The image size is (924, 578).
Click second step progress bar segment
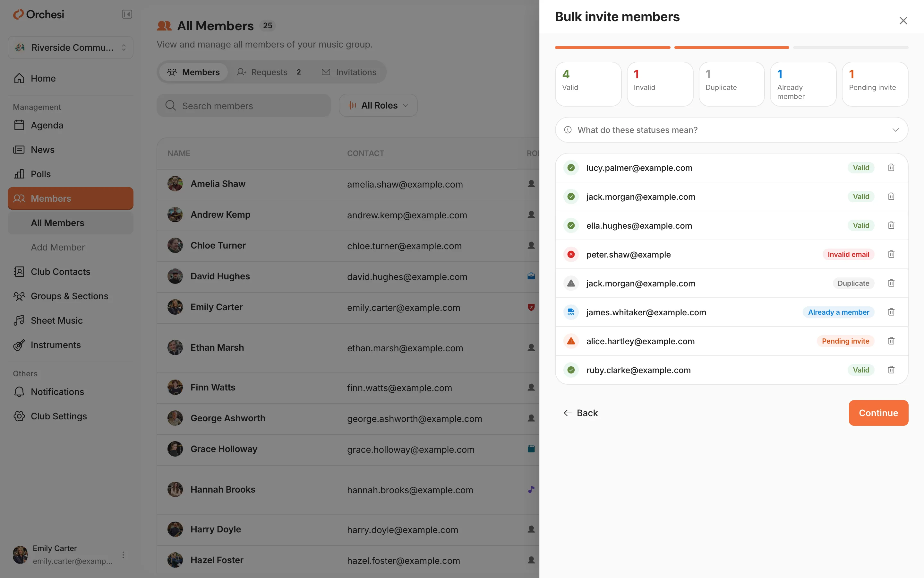tap(732, 48)
